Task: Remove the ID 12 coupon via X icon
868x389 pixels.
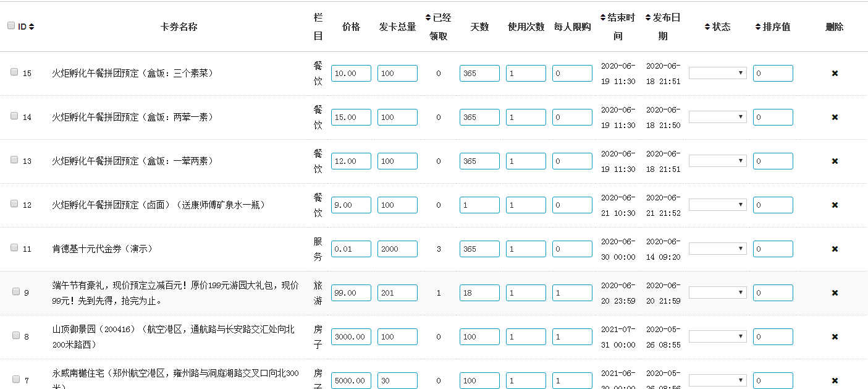Action: click(835, 205)
